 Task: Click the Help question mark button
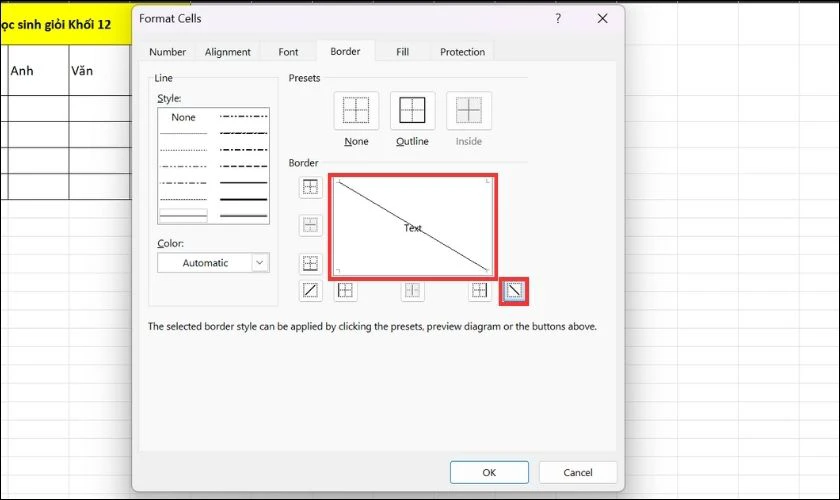(558, 19)
